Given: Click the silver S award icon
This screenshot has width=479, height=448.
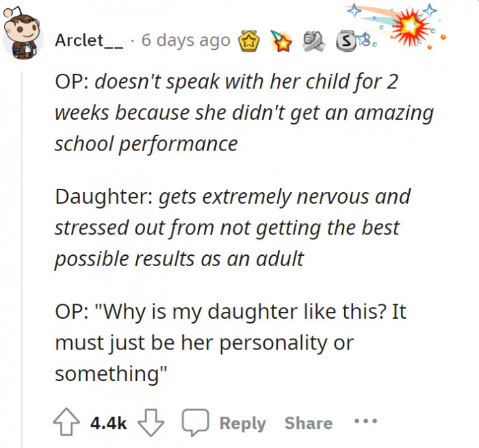Looking at the screenshot, I should point(345,41).
